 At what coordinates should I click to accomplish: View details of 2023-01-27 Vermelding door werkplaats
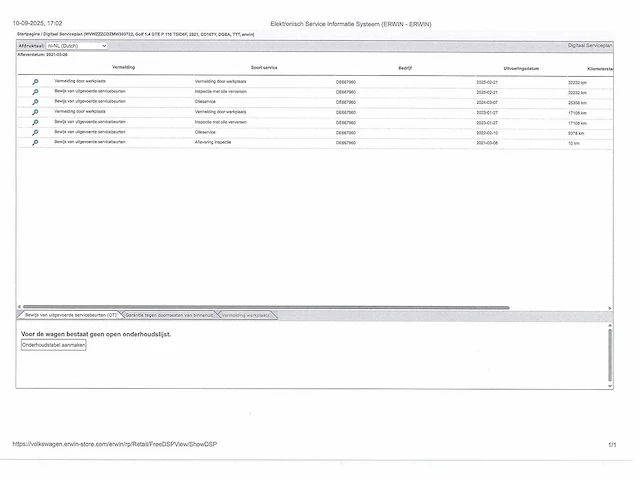click(35, 112)
